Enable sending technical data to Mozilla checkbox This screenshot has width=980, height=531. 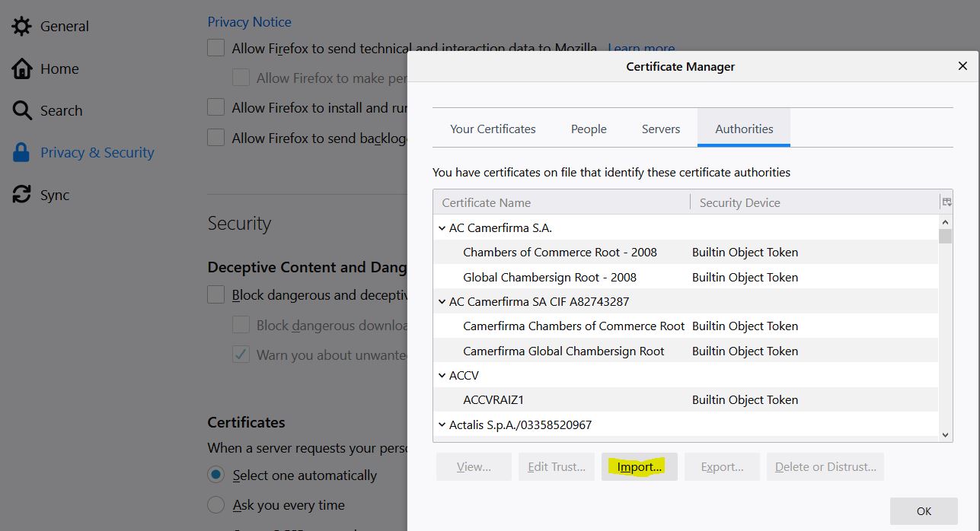[x=216, y=48]
